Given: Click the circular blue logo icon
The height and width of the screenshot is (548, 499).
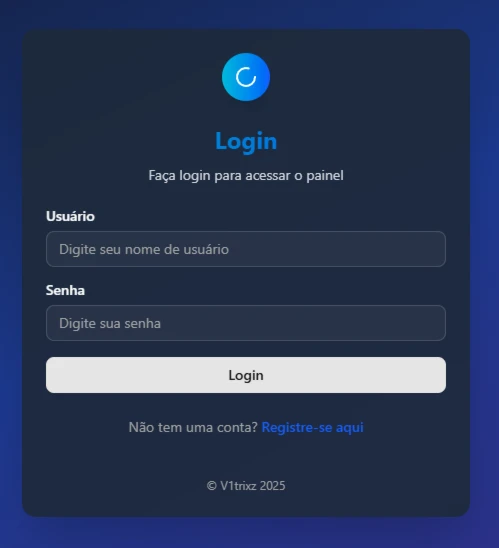Looking at the screenshot, I should coord(246,77).
